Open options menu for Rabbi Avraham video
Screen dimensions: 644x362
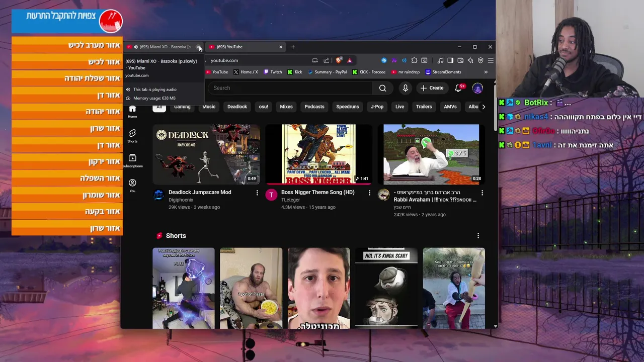pos(482,193)
